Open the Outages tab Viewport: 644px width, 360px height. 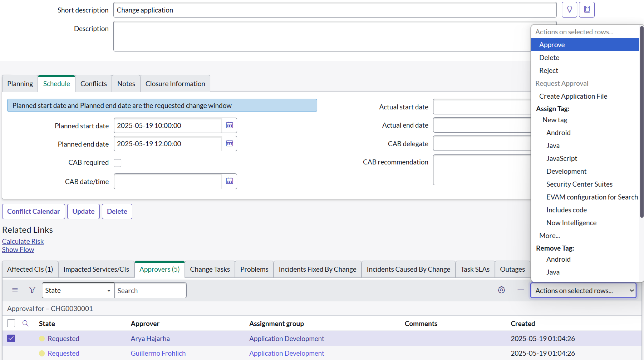click(x=512, y=269)
